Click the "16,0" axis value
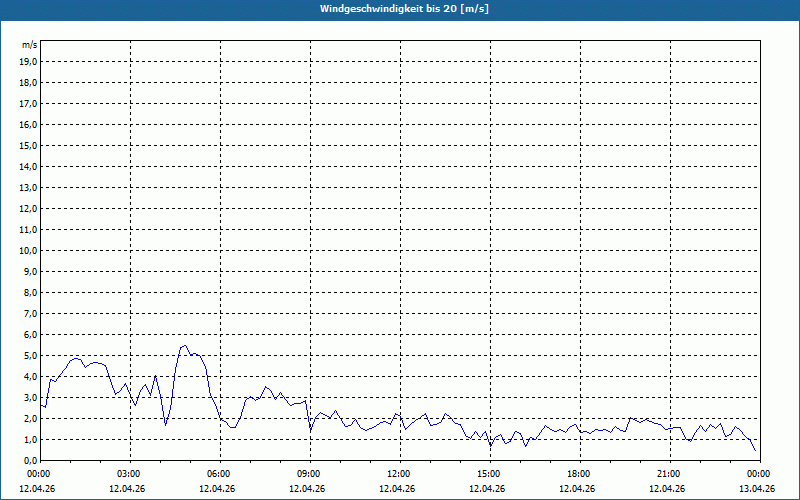Viewport: 800px width, 500px height. click(28, 124)
